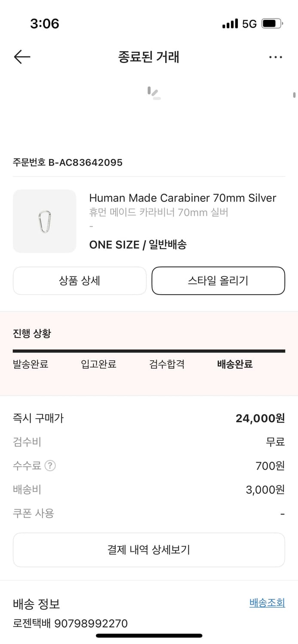Open 상품 상세 product details
This screenshot has height=644, width=298.
(x=80, y=281)
